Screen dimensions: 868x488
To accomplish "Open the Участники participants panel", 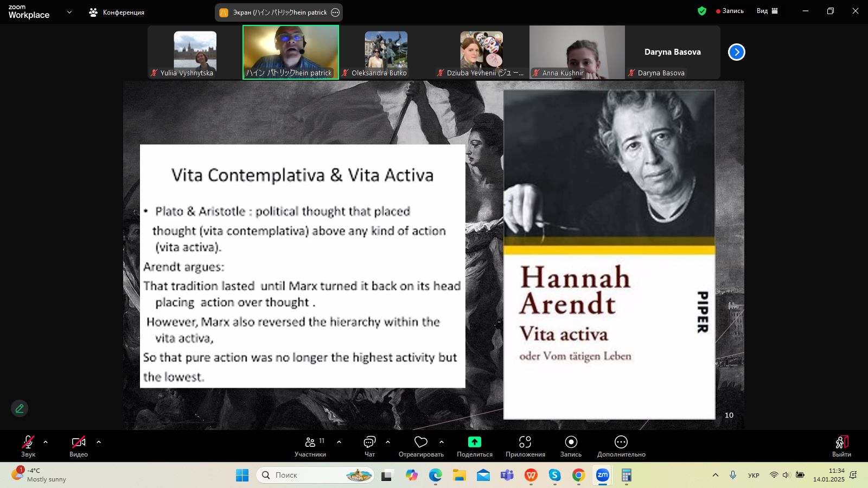I will pyautogui.click(x=310, y=446).
